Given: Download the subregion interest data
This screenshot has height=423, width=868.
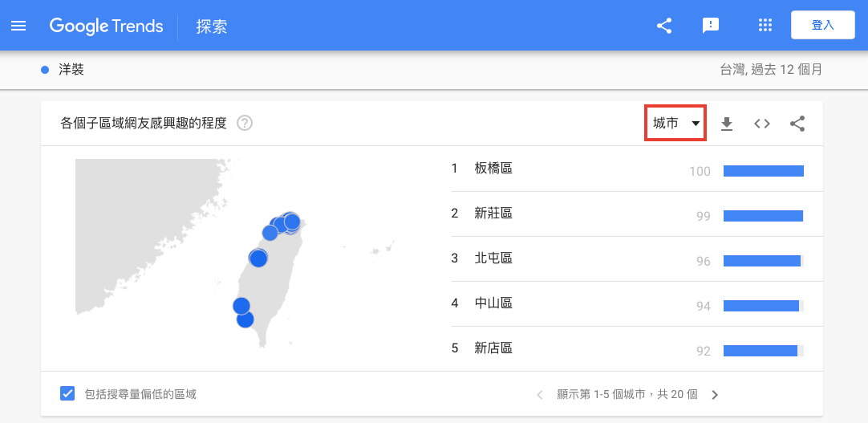Looking at the screenshot, I should tap(727, 124).
